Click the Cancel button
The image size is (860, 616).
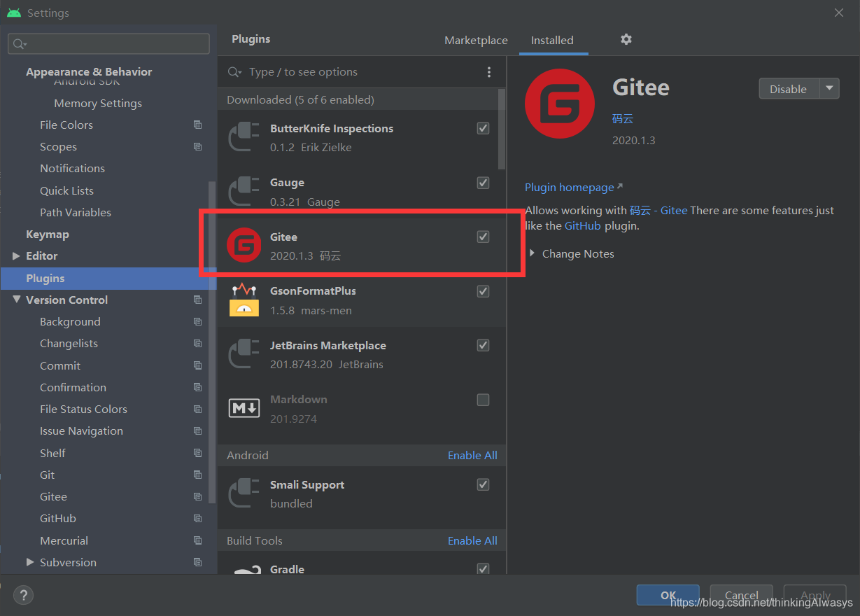(741, 595)
